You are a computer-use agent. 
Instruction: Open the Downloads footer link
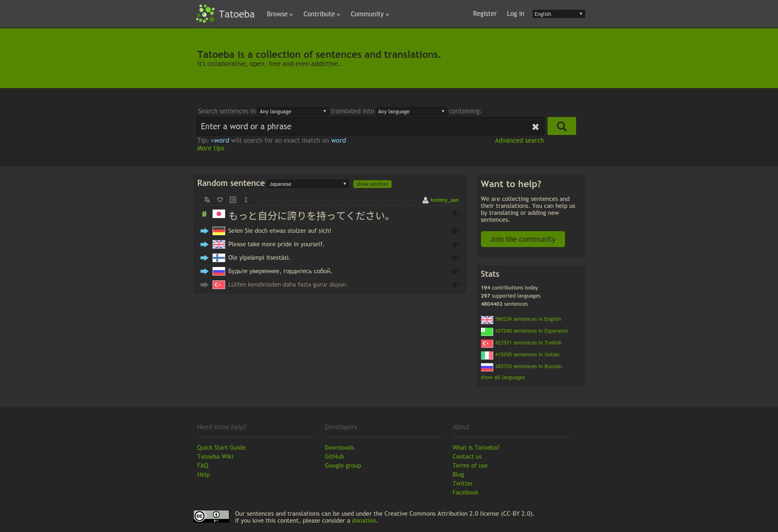pyautogui.click(x=339, y=448)
